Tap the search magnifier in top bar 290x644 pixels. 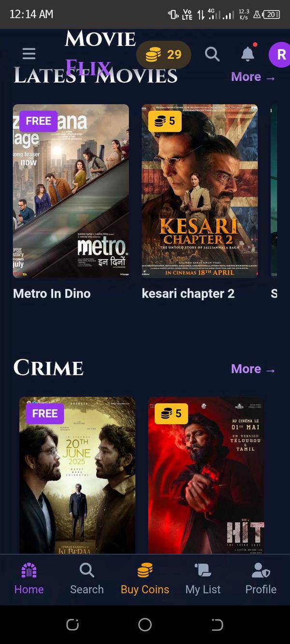pos(212,54)
